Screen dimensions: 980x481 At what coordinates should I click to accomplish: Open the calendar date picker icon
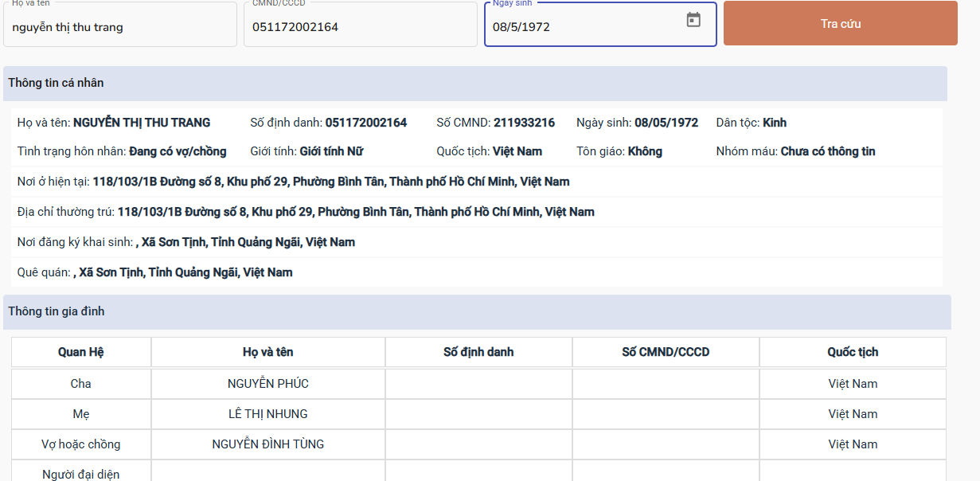click(x=693, y=21)
